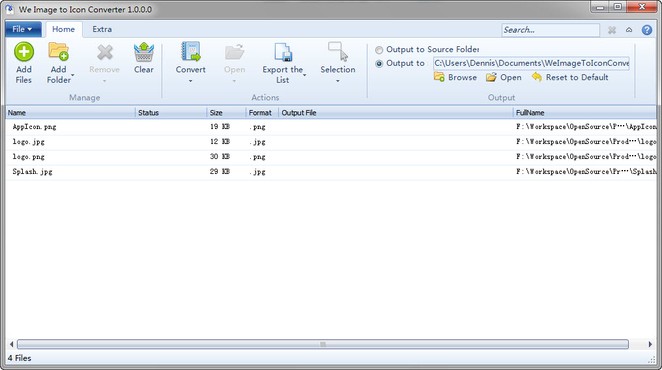Sort by the FullName column header
This screenshot has width=662, height=370.
[x=585, y=113]
